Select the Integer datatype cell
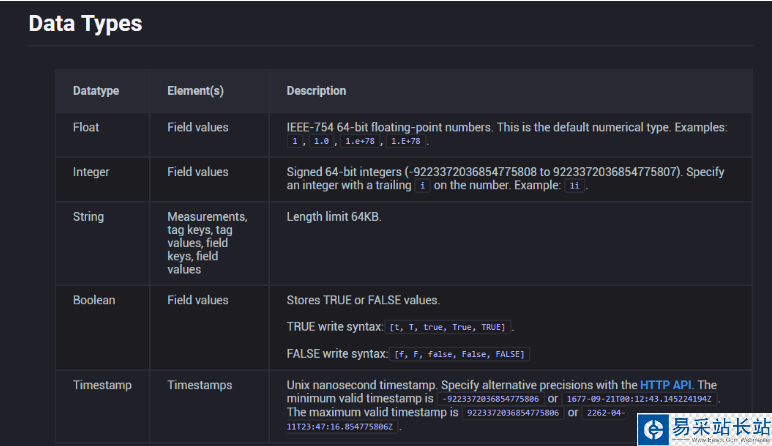The image size is (772, 446). [91, 172]
